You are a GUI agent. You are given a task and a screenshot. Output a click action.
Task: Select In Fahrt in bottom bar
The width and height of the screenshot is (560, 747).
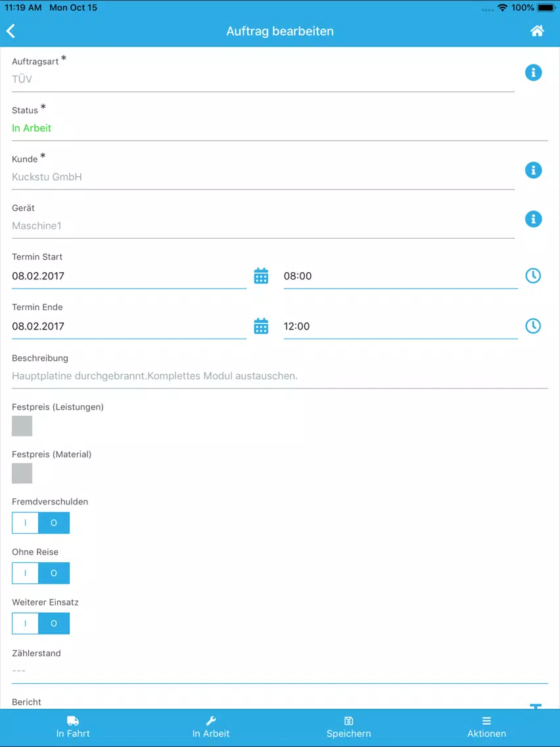pos(73,727)
